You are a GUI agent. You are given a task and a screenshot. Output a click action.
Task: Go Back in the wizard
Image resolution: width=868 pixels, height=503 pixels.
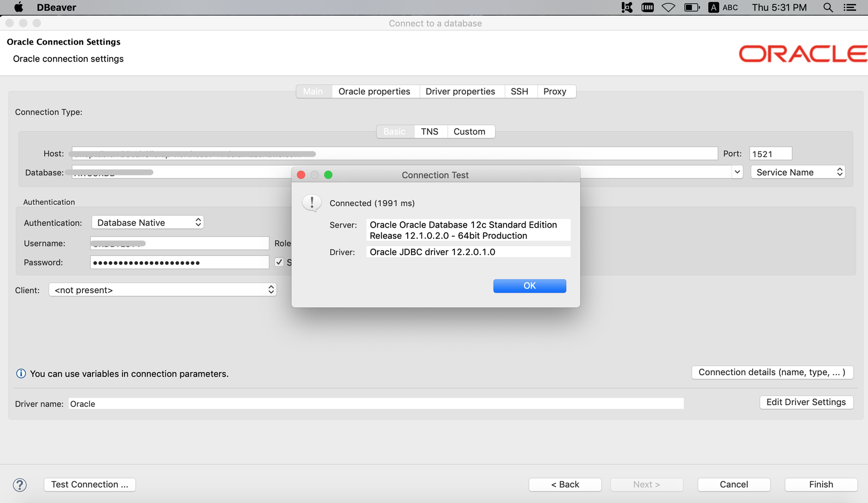565,485
